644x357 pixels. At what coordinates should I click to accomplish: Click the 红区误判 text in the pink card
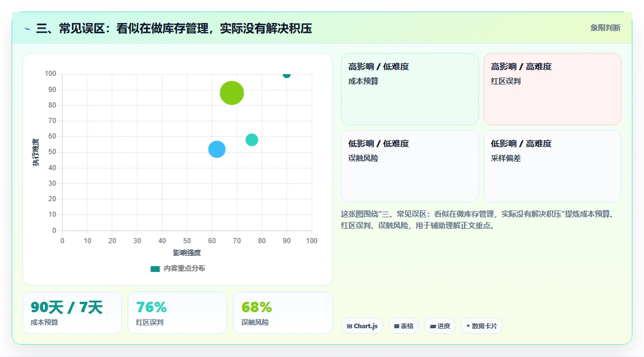pos(505,81)
